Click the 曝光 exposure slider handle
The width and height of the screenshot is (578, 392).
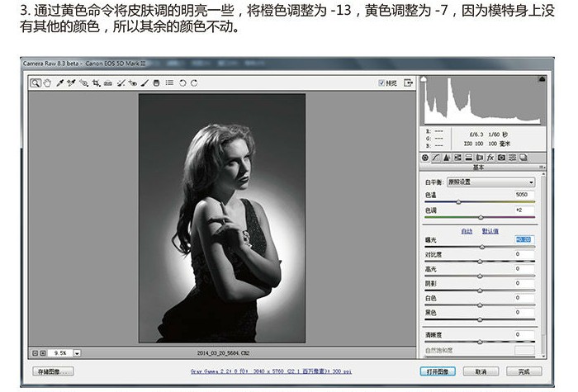click(481, 248)
